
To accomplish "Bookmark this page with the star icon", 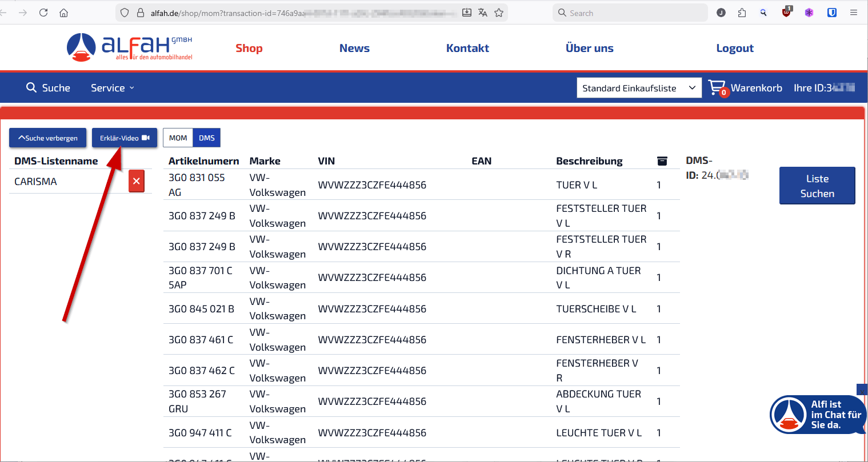I will tap(499, 13).
